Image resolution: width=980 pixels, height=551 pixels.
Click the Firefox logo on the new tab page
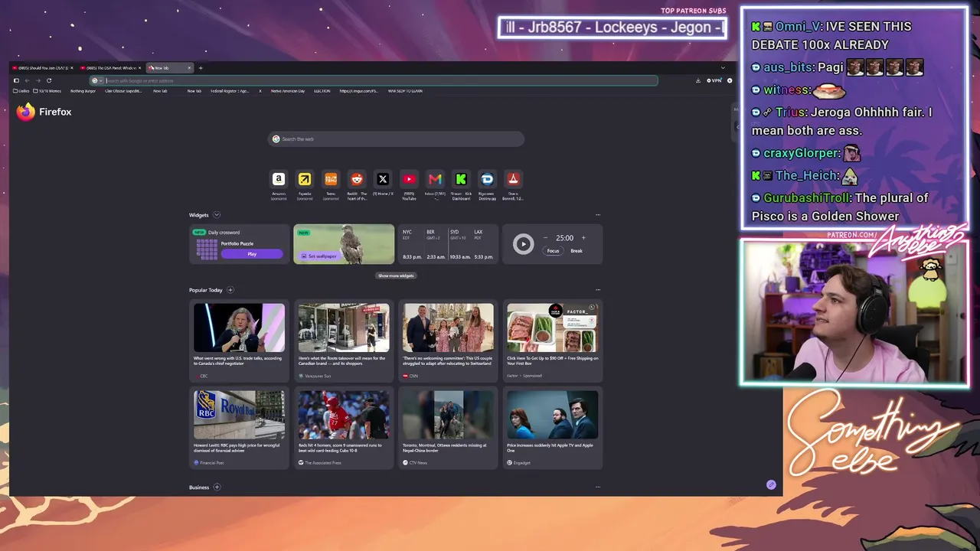(x=44, y=112)
